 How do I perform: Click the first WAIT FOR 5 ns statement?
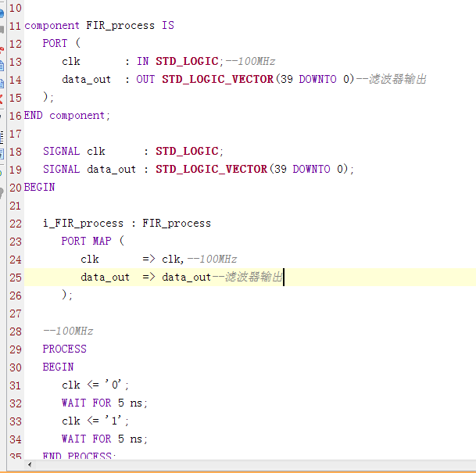105,403
